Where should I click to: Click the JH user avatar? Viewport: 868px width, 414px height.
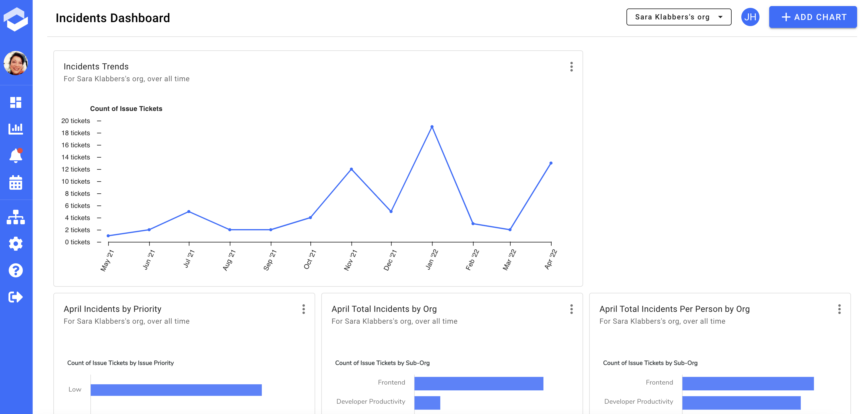(x=750, y=17)
